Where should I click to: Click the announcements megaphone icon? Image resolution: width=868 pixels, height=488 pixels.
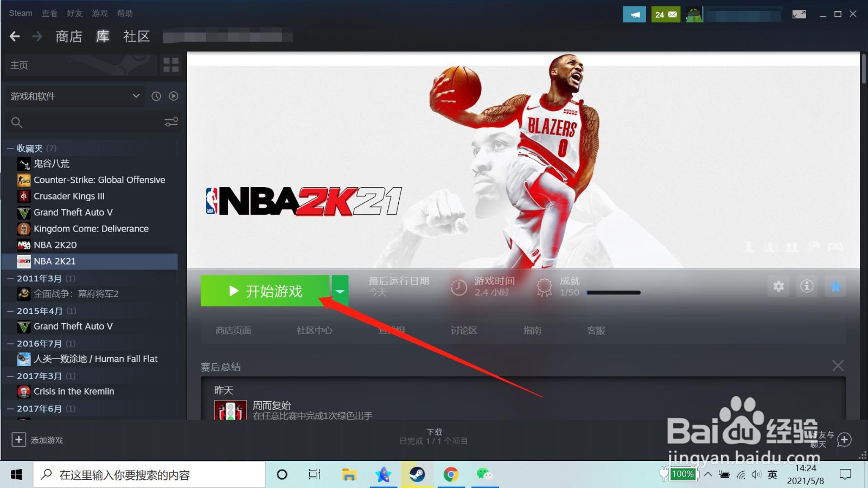point(634,14)
